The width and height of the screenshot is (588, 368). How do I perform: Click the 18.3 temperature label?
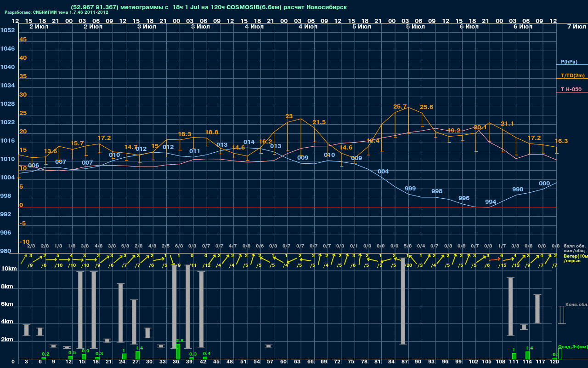pos(184,134)
